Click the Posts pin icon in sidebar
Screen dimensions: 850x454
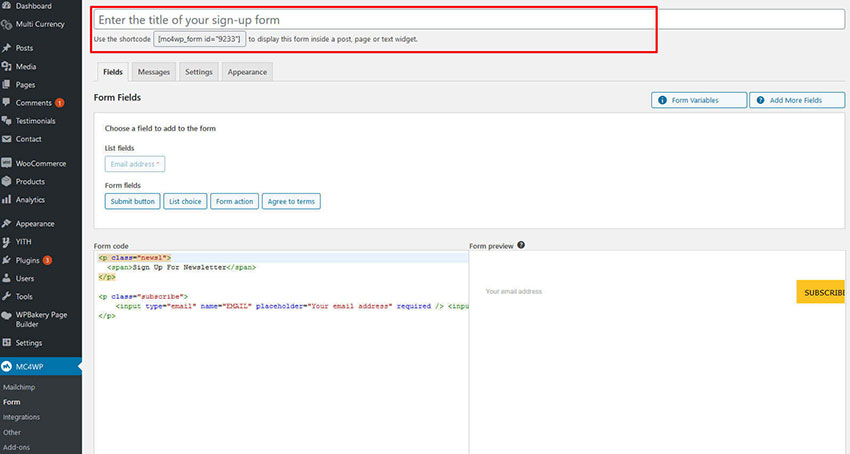coord(8,48)
